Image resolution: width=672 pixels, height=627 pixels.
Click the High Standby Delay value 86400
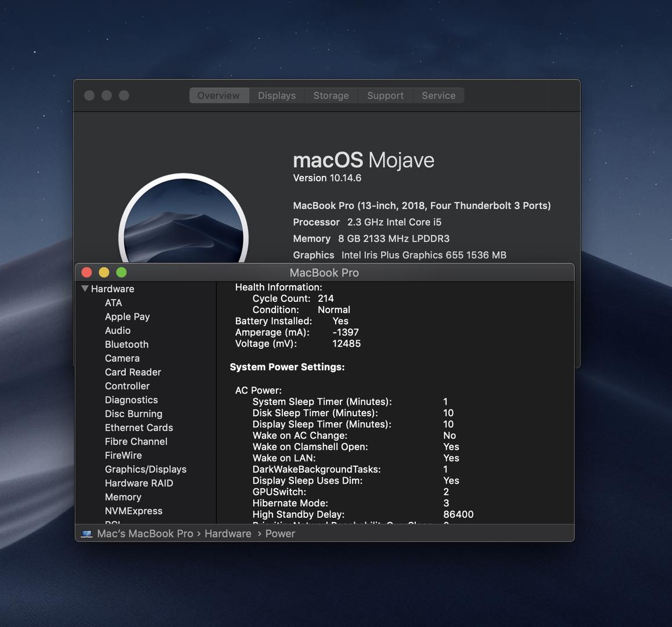tap(459, 514)
